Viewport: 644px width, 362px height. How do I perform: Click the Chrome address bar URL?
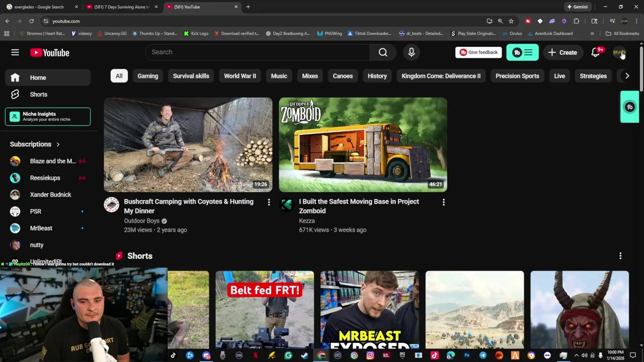tap(66, 21)
